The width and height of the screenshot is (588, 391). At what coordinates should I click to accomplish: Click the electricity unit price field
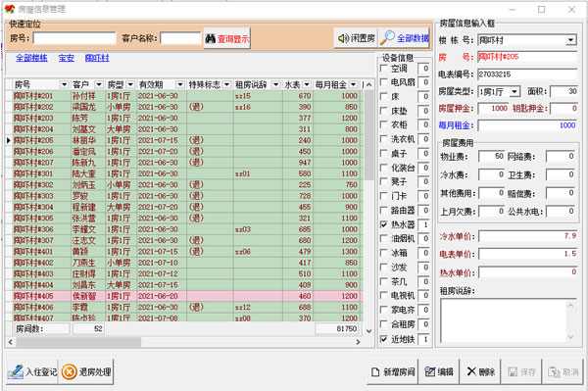528,254
